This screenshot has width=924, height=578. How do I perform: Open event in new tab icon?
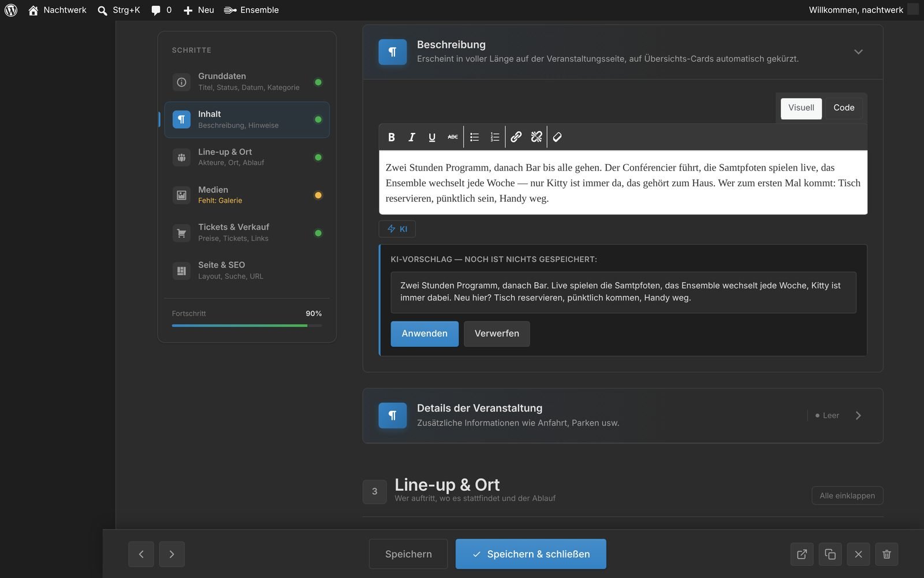coord(802,554)
